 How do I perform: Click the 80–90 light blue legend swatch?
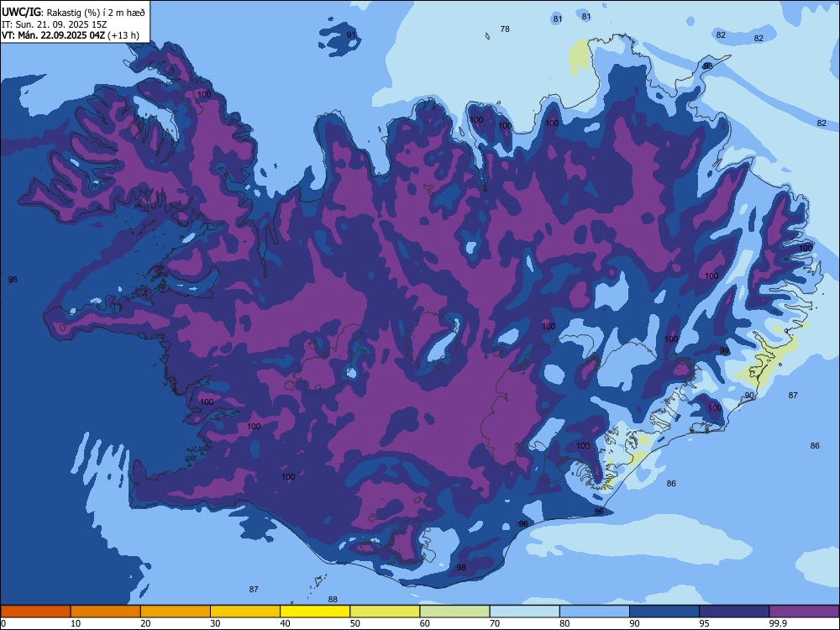click(594, 612)
